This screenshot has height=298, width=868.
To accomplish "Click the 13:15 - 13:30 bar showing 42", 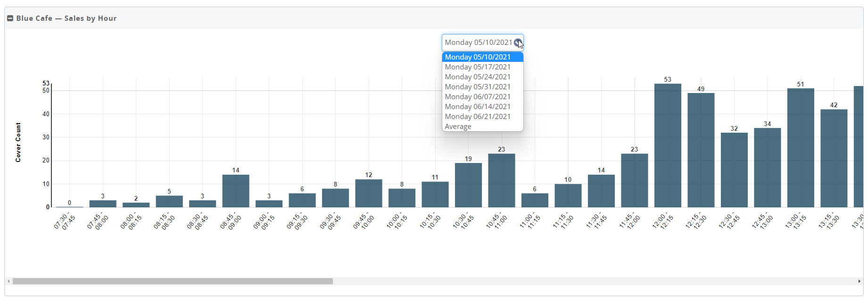I will 834,158.
